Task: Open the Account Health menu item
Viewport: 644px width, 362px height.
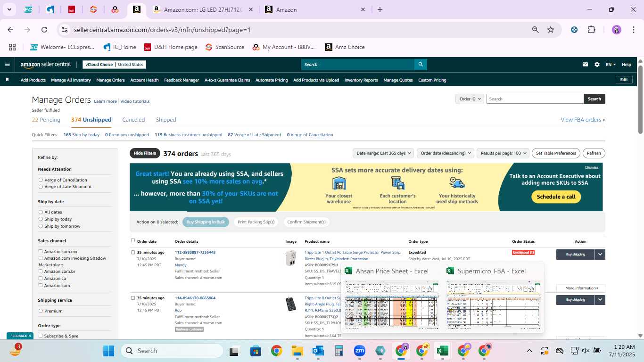Action: (144, 80)
